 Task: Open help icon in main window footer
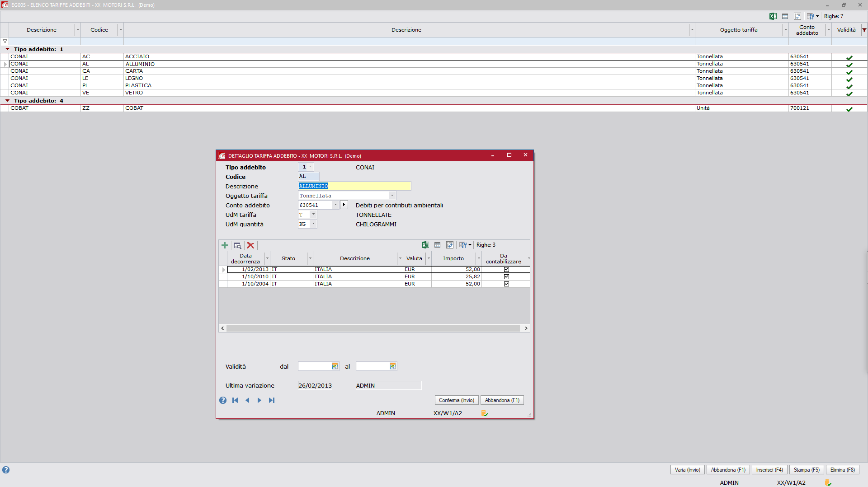tap(6, 470)
